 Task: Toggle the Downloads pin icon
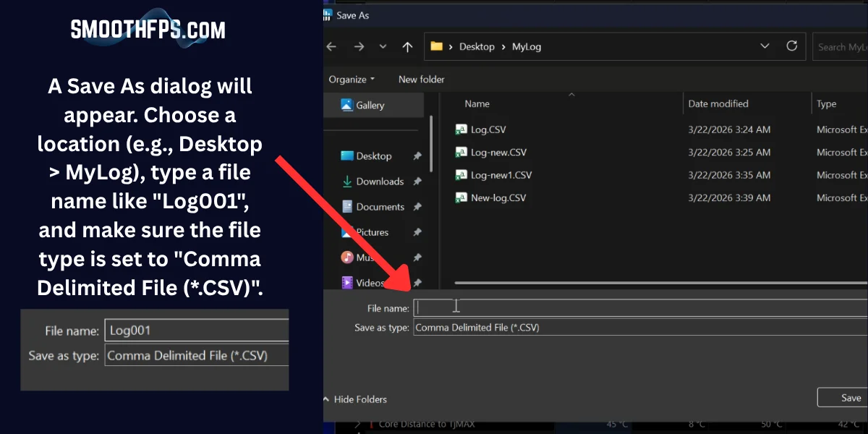click(417, 181)
